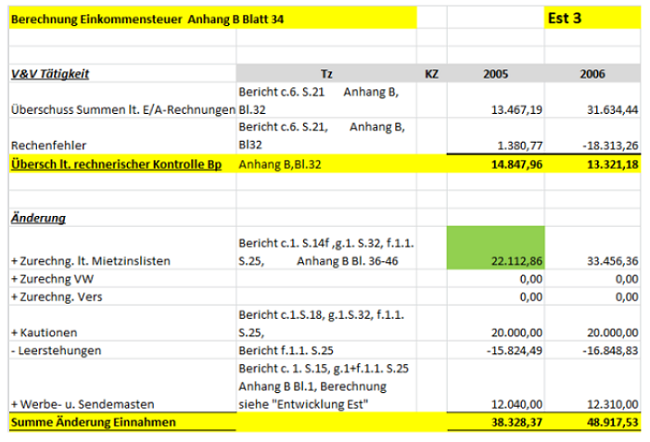Select the Leerstehungen value -15.824,49
Viewport: 650px width, 442px height.
pos(514,350)
